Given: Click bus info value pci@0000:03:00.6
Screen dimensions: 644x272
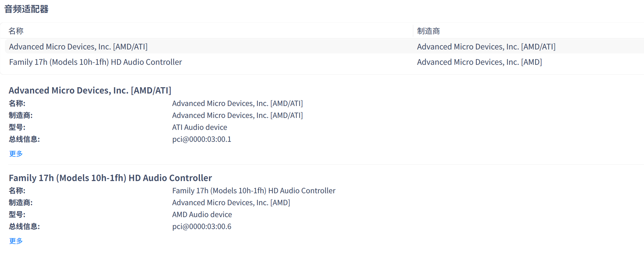Looking at the screenshot, I should [202, 227].
